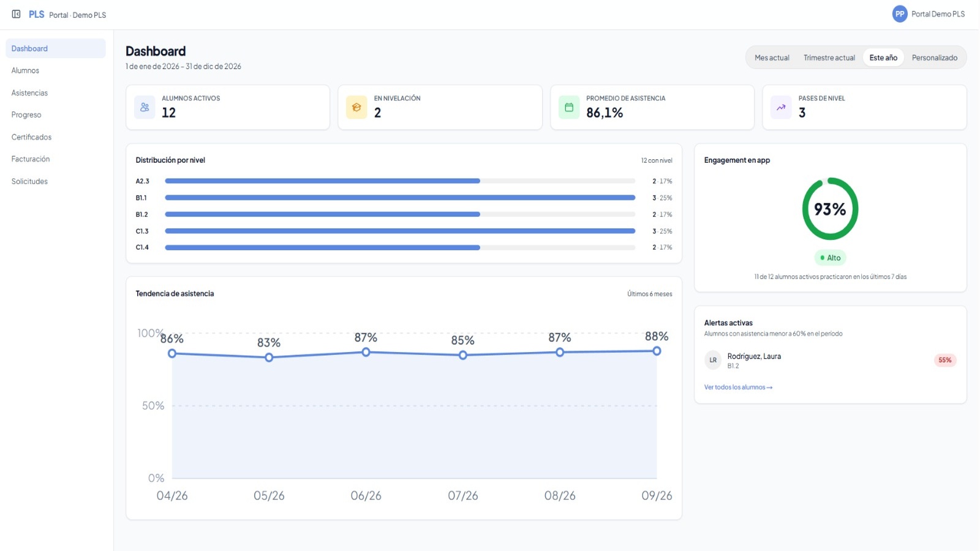The height and width of the screenshot is (551, 980).
Task: Click the 06/26 data point at 87%
Action: 366,352
